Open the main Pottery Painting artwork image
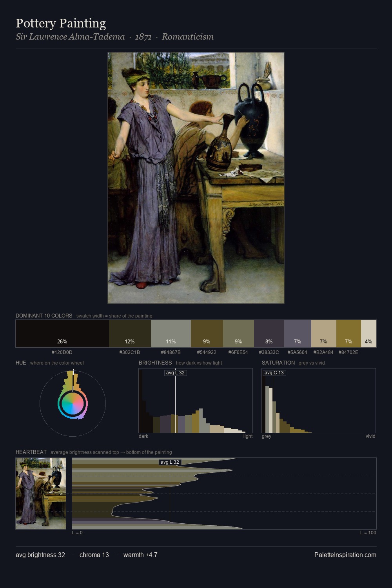Screen dimensions: 392x588 [x=196, y=178]
